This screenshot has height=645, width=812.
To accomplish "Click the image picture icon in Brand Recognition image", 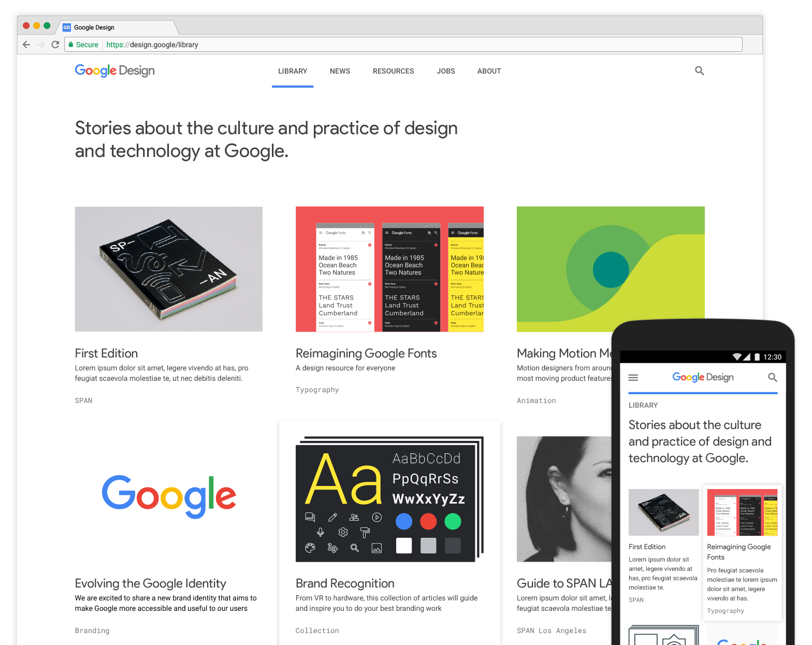I will tap(376, 548).
